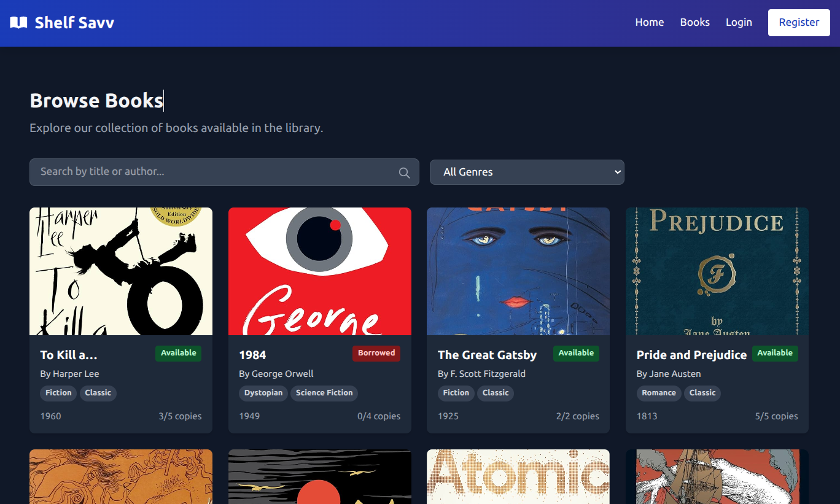The image size is (840, 504).
Task: Select the Fiction tag on The Great Gatsby
Action: (x=456, y=393)
